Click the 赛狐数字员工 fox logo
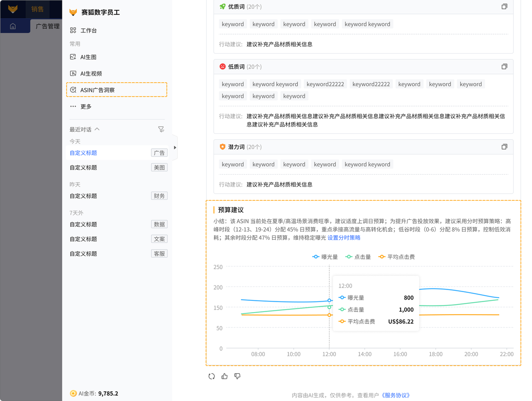 [73, 12]
